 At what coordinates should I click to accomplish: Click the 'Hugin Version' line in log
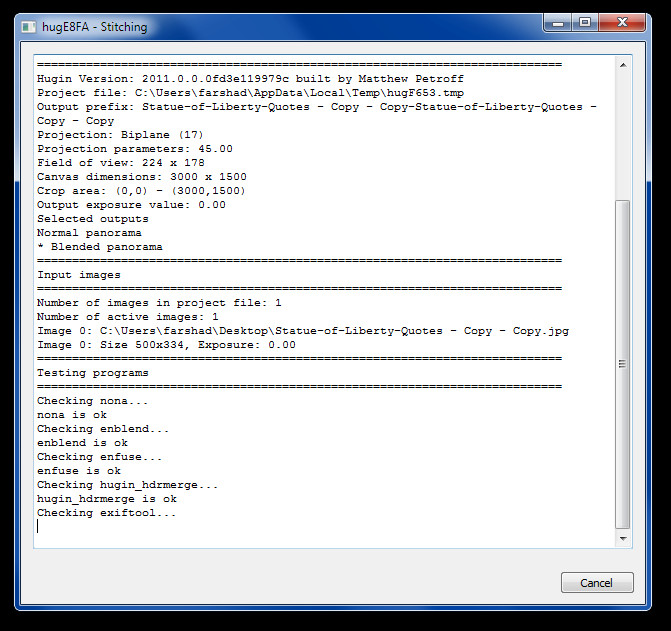250,79
